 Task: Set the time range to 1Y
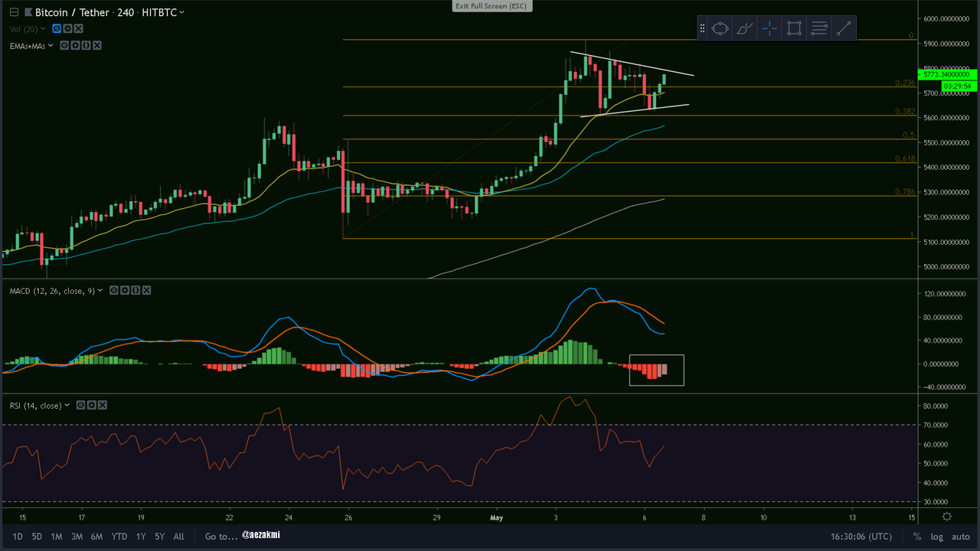point(141,536)
